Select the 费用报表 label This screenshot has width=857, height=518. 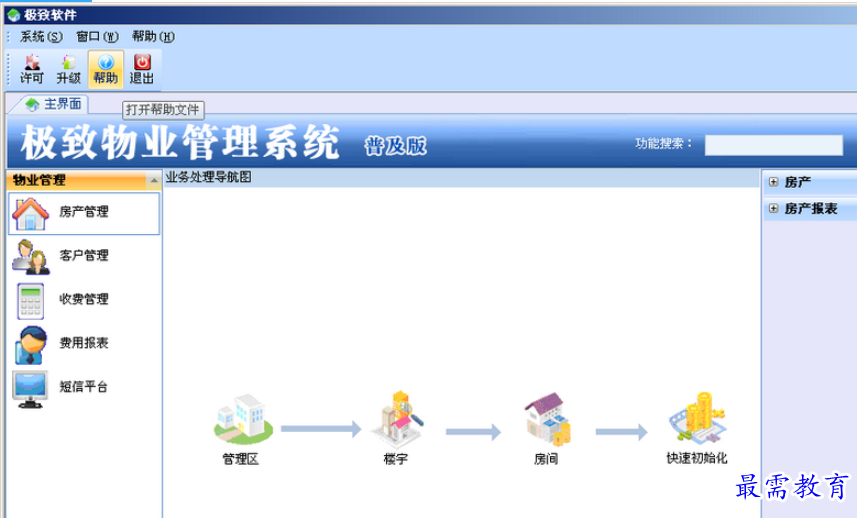coord(84,343)
